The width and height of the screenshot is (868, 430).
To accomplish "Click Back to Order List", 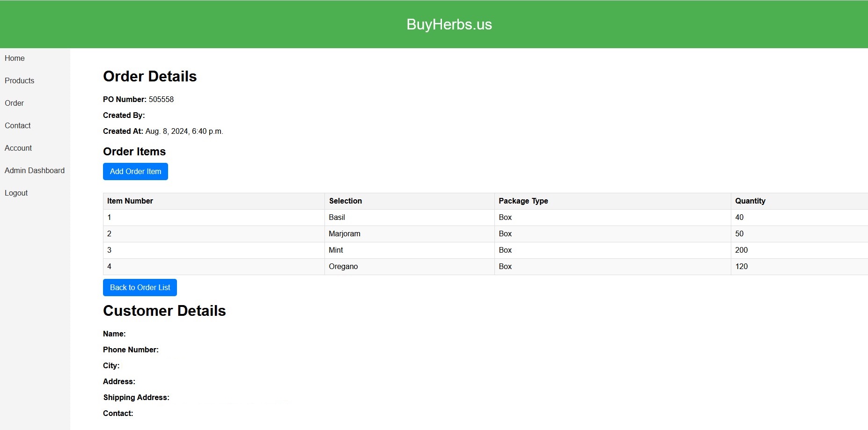I will pos(140,287).
